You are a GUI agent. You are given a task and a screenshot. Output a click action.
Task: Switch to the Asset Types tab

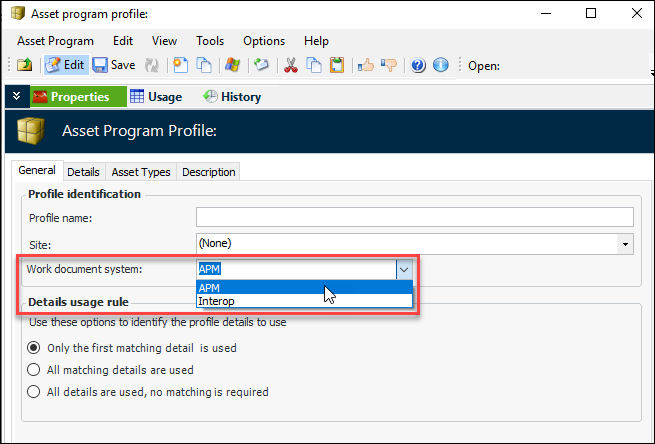pyautogui.click(x=141, y=172)
